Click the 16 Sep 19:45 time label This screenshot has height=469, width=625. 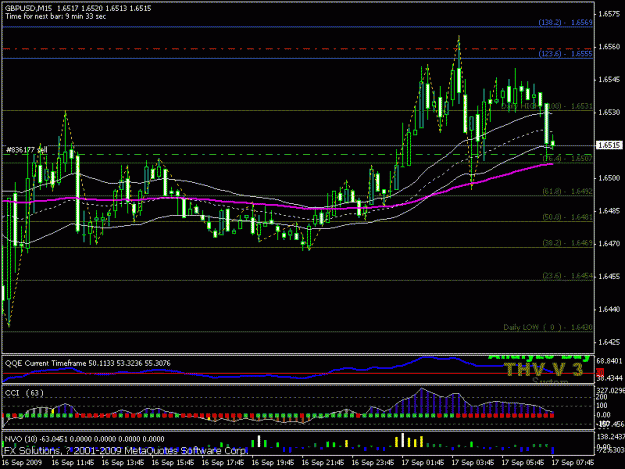point(273,463)
